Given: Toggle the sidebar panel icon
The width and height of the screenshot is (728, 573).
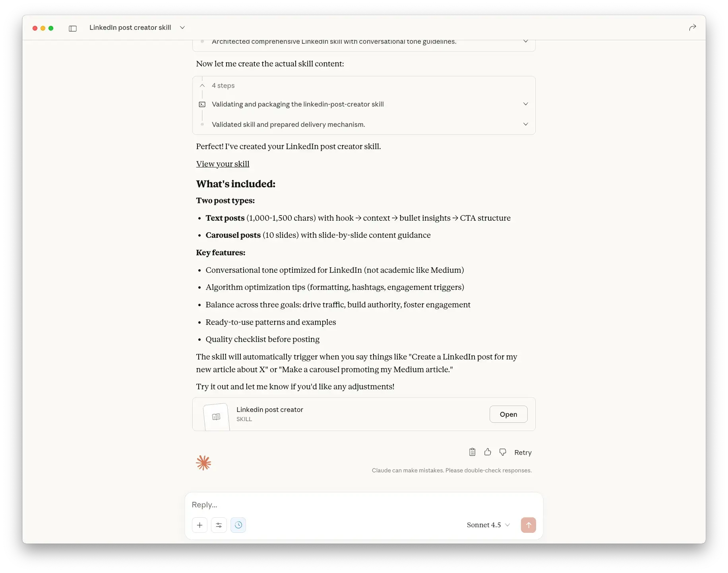Looking at the screenshot, I should pyautogui.click(x=73, y=28).
